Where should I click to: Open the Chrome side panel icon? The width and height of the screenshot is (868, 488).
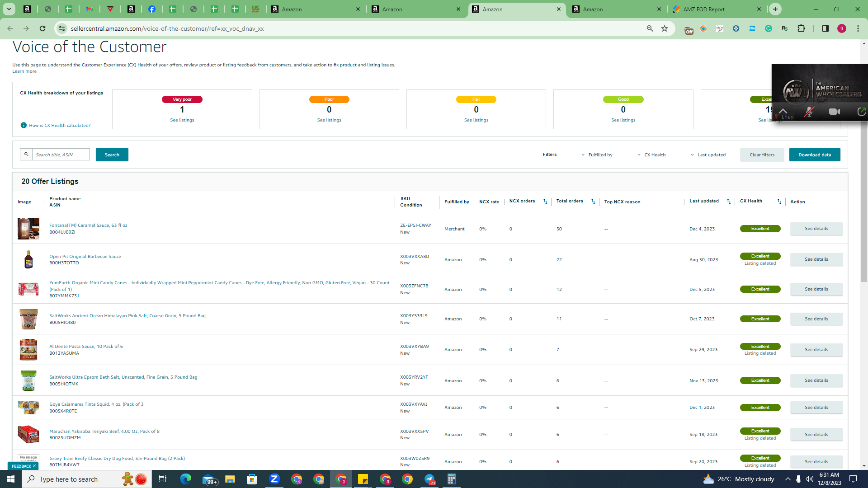[x=826, y=28]
